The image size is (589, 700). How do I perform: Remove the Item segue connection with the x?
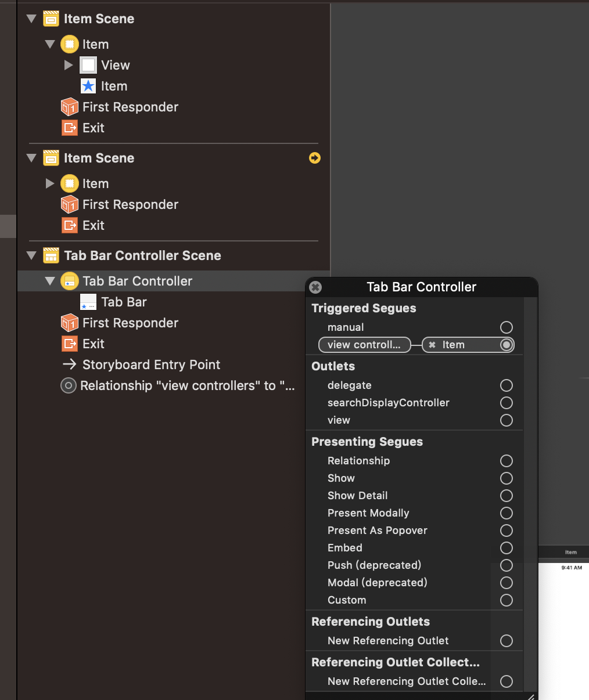click(432, 345)
